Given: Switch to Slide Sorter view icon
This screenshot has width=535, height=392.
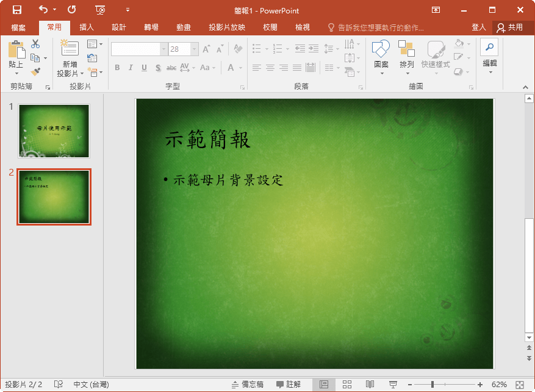Looking at the screenshot, I should (346, 385).
